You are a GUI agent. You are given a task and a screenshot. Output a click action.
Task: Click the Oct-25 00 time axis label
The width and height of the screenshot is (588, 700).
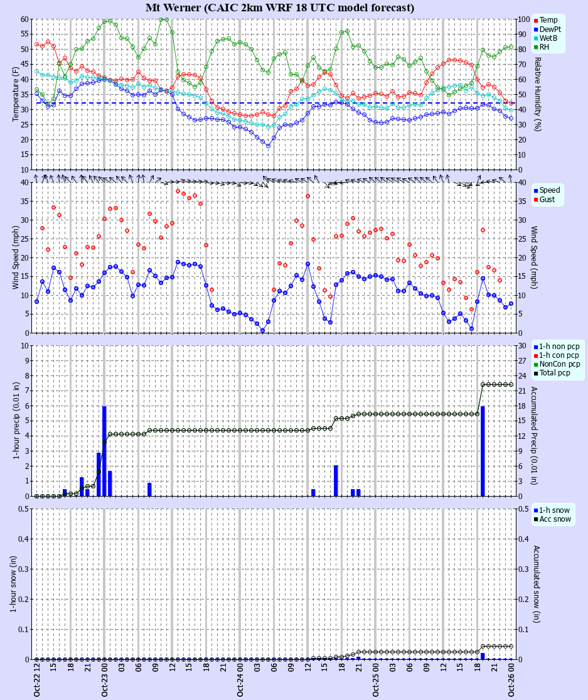376,679
